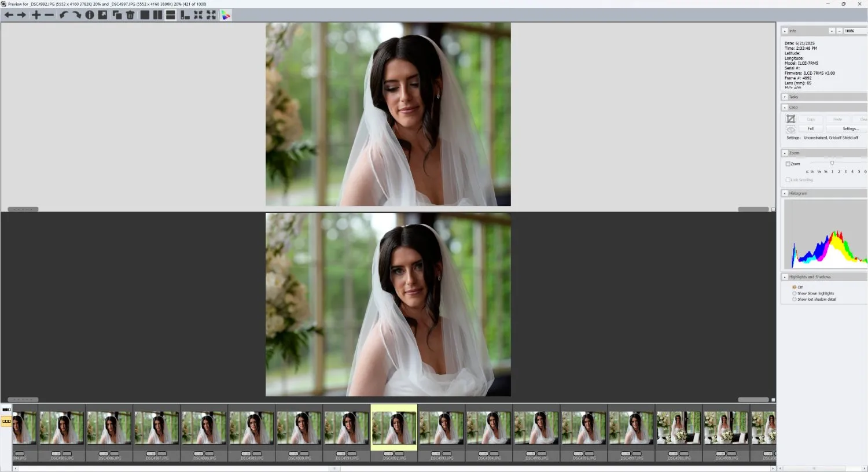This screenshot has height=472, width=868.
Task: Rotate the image counterclockwise
Action: (63, 15)
